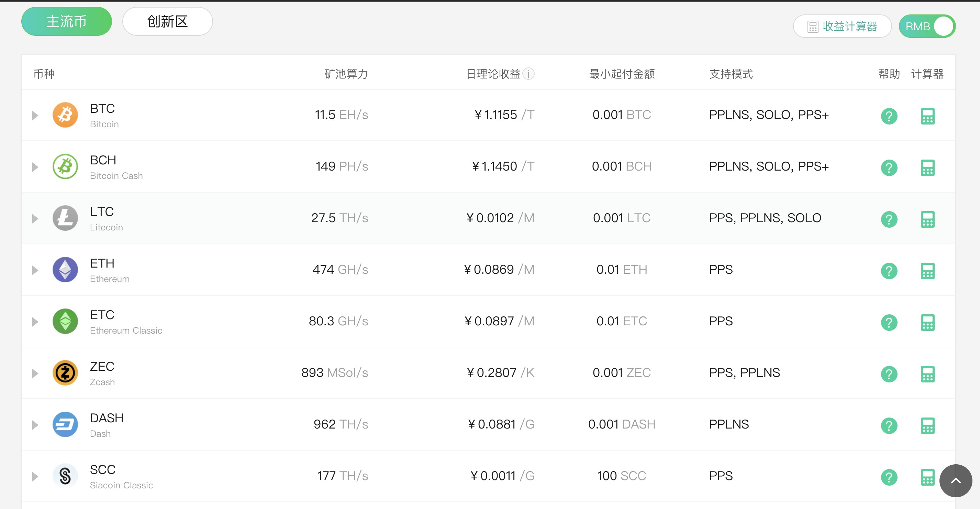Click the back-to-top arrow button
The height and width of the screenshot is (509, 980).
(x=955, y=480)
